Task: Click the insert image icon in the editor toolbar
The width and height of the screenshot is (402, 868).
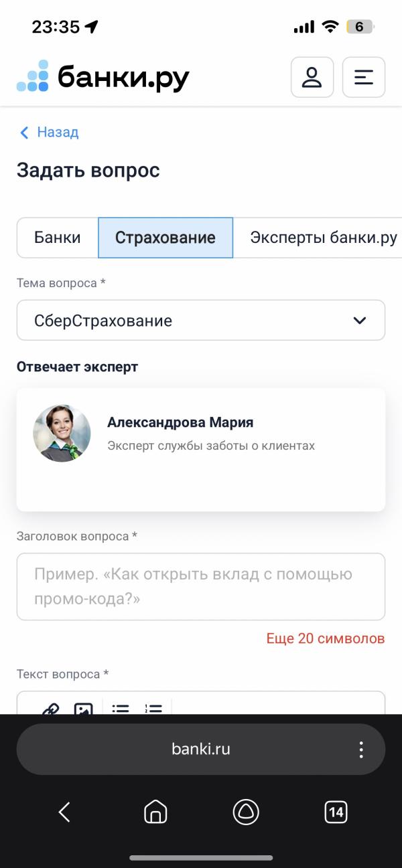Action: (x=82, y=707)
